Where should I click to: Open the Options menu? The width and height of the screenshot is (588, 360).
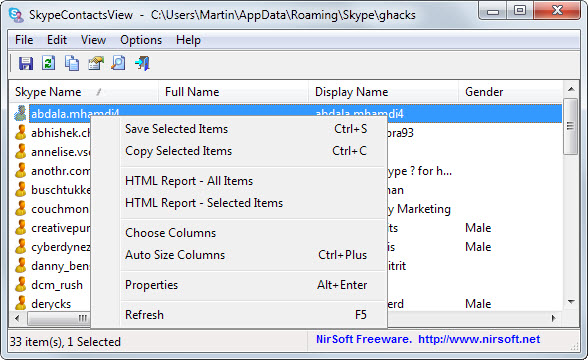coord(141,40)
